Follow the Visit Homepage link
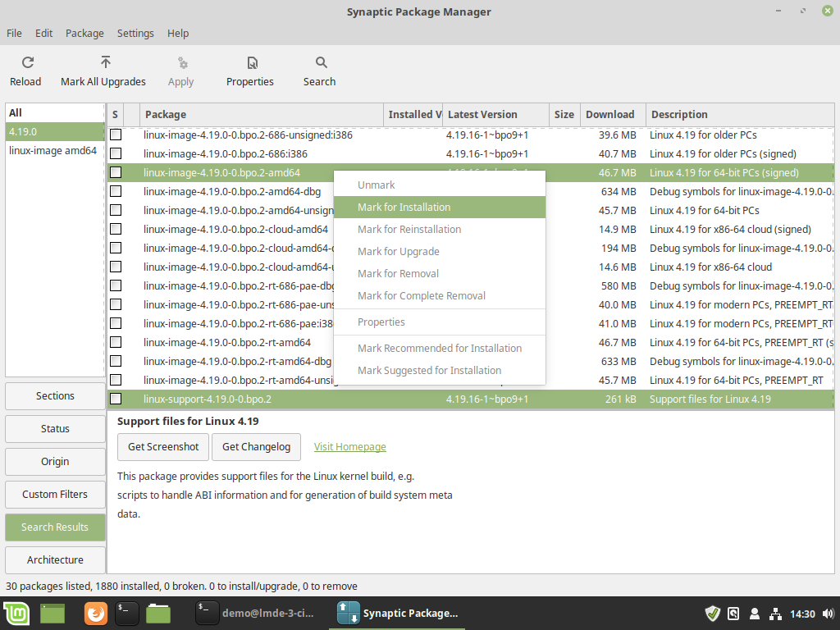The image size is (840, 630). click(x=349, y=447)
